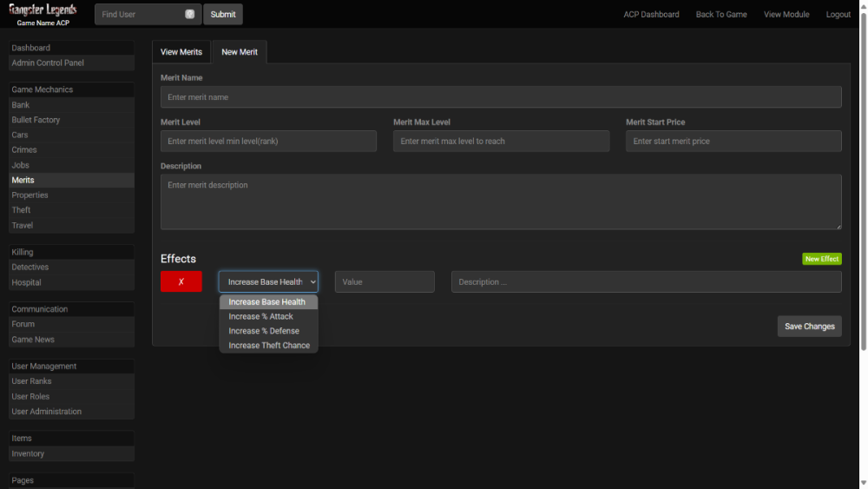
Task: Click the Logout link
Action: [x=838, y=15]
